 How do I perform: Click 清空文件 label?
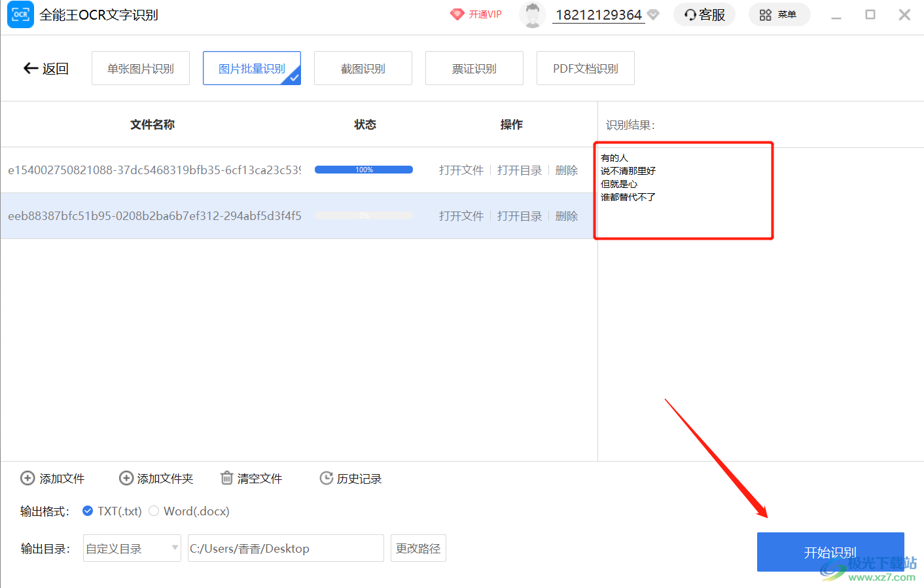(260, 479)
